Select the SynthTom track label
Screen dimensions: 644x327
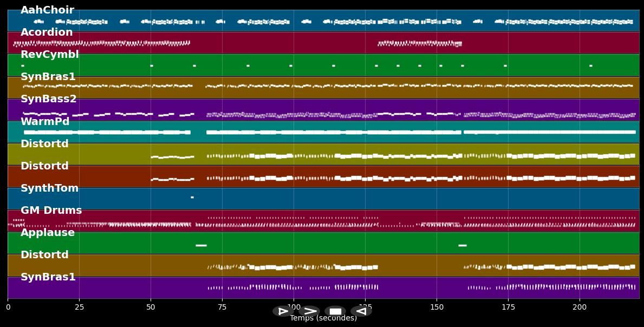click(x=50, y=188)
